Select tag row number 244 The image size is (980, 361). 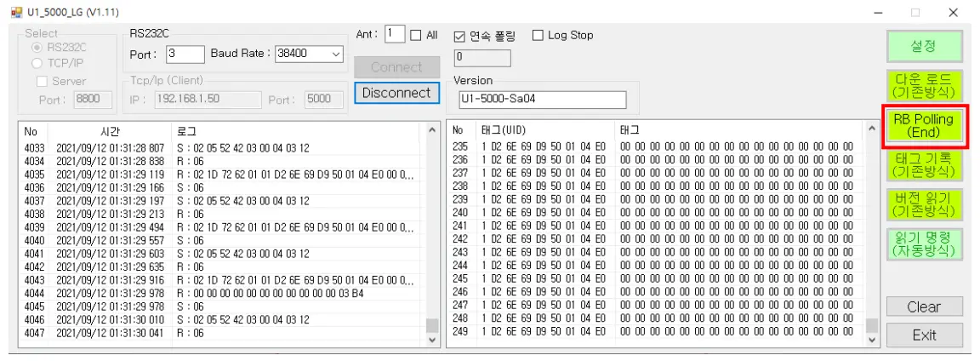[657, 265]
